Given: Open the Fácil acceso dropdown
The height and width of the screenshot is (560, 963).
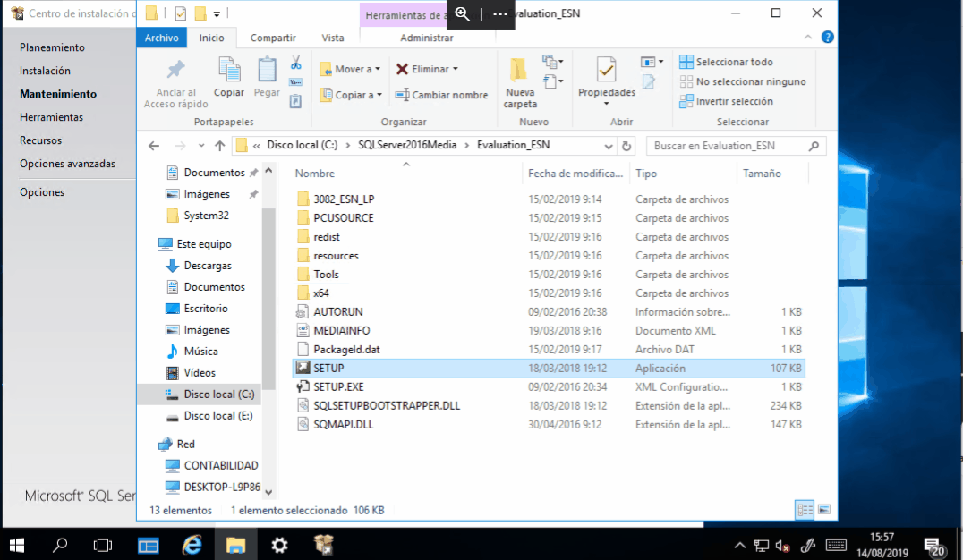Looking at the screenshot, I should 553,81.
